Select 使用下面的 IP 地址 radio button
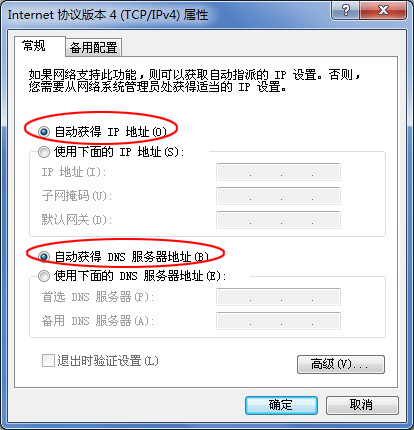The width and height of the screenshot is (414, 430). click(44, 152)
